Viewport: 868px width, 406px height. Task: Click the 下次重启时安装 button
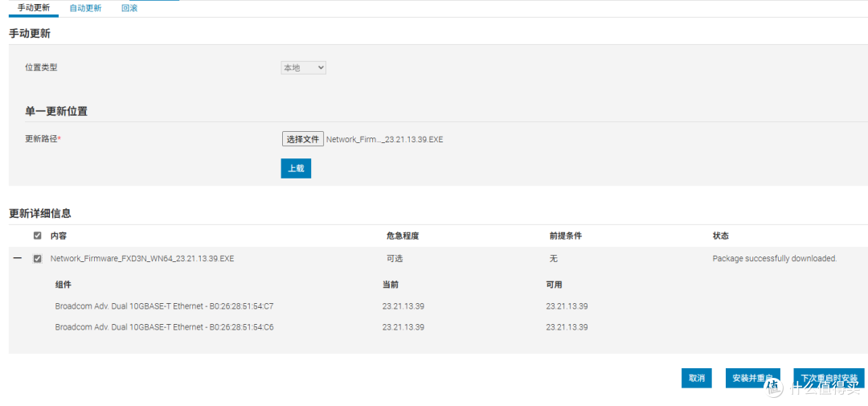pos(829,378)
